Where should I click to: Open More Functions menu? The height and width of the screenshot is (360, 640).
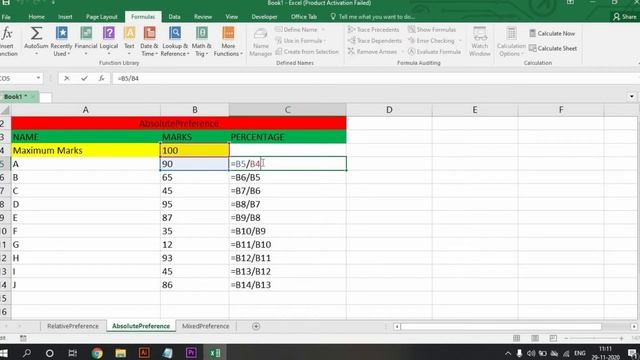click(228, 41)
